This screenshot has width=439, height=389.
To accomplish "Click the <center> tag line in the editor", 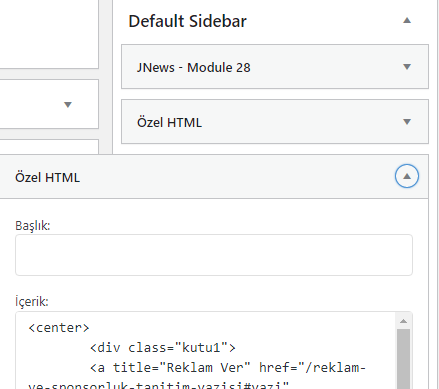I will 59,328.
